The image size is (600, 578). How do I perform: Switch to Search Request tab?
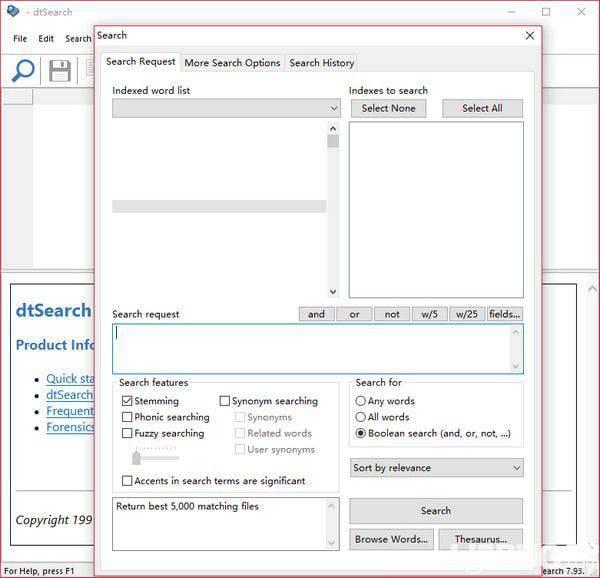tap(140, 62)
